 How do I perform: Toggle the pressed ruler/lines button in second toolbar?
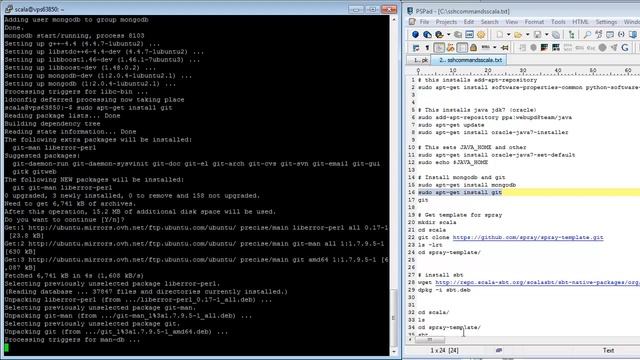[462, 48]
